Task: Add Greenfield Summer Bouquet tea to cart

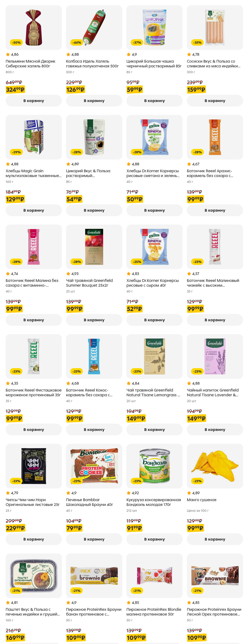Action: click(94, 320)
